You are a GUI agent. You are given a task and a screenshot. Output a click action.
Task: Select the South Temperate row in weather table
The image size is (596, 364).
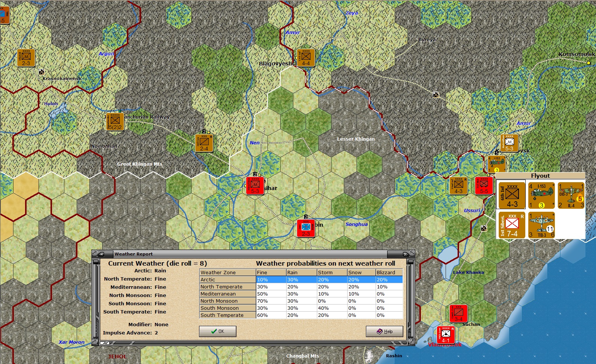tap(301, 315)
